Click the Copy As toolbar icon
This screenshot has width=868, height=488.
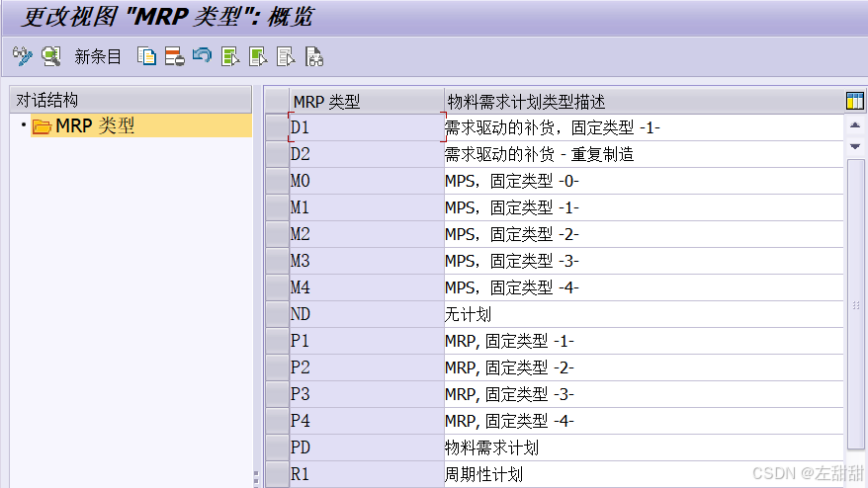click(x=146, y=56)
